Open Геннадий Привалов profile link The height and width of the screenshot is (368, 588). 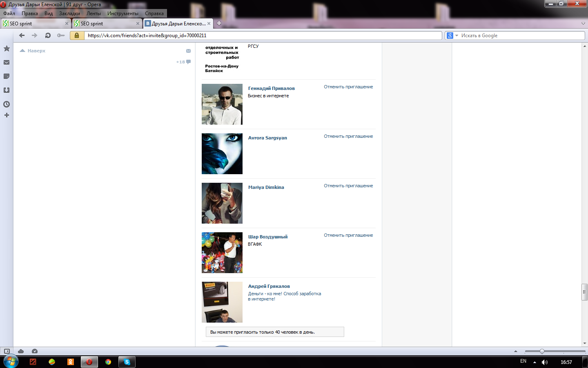[x=272, y=88]
